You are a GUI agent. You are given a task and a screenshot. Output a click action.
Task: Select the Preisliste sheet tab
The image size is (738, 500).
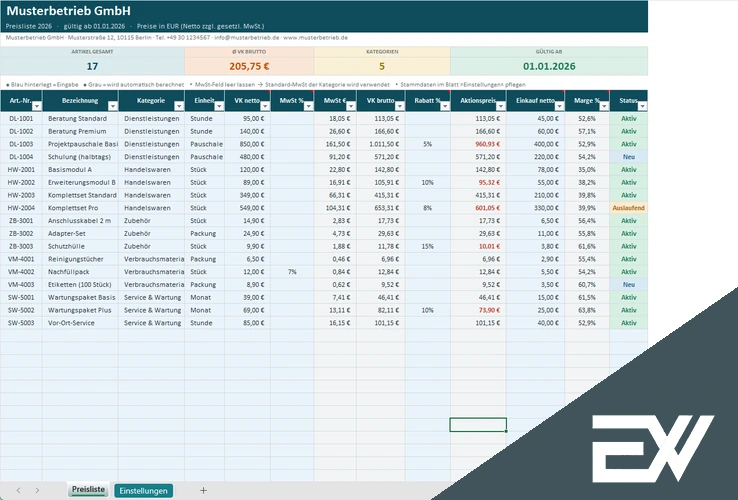click(88, 490)
